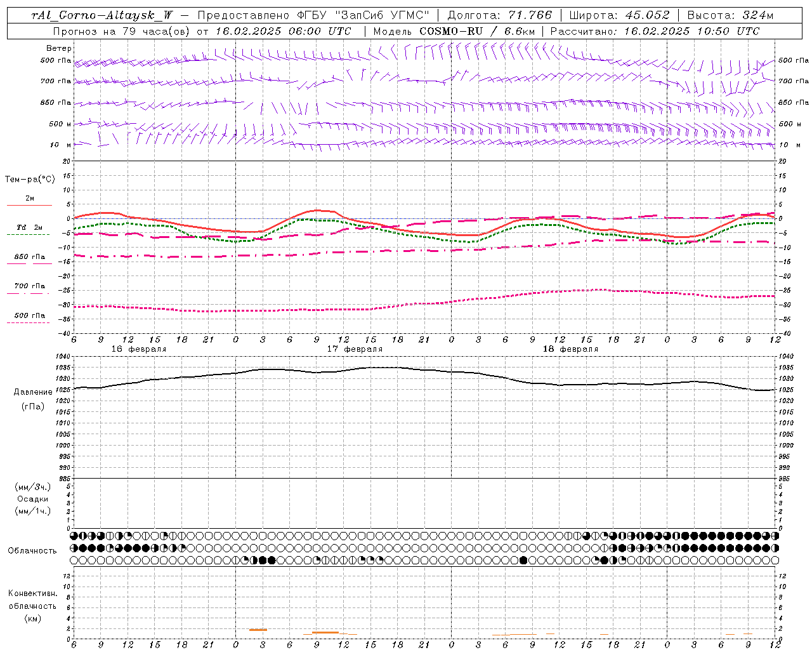Click the Долгота: 71.766 value
812x650 pixels.
(x=500, y=15)
